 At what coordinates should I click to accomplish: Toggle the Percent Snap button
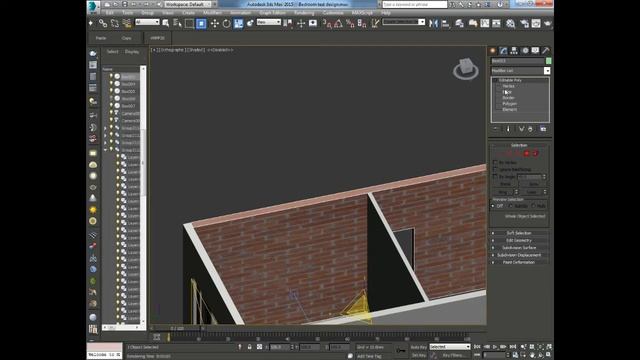pos(350,24)
